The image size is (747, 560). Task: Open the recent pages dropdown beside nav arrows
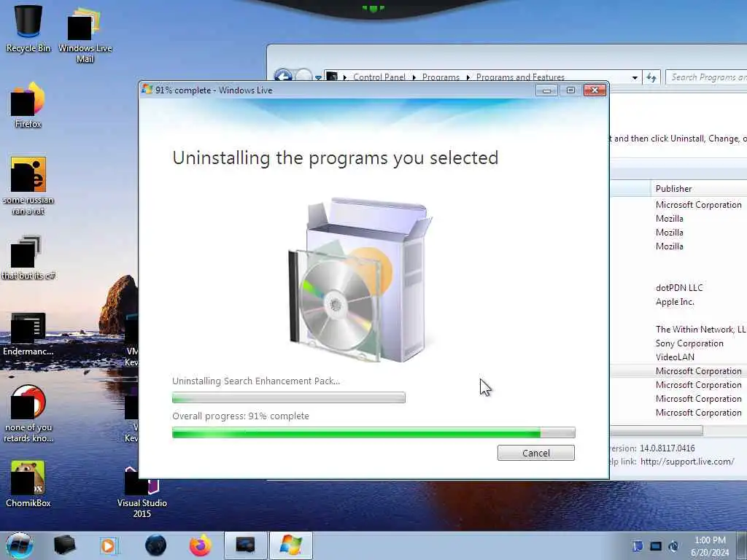point(318,77)
